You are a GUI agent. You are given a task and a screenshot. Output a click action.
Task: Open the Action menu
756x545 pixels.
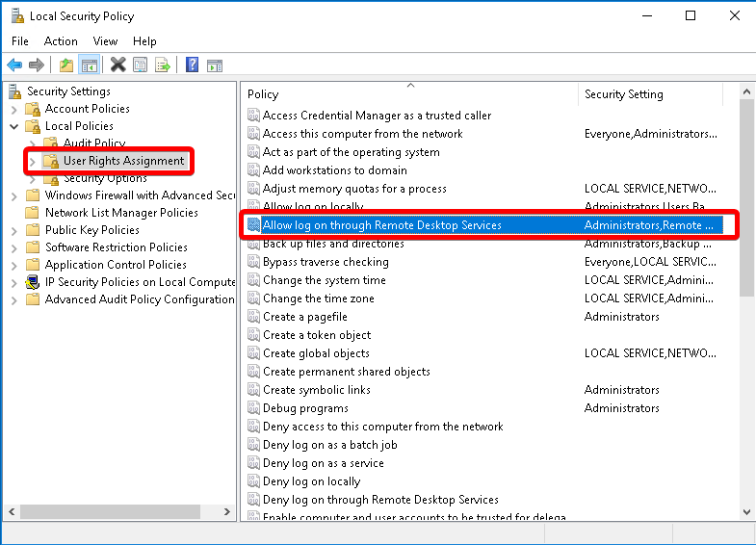(61, 41)
